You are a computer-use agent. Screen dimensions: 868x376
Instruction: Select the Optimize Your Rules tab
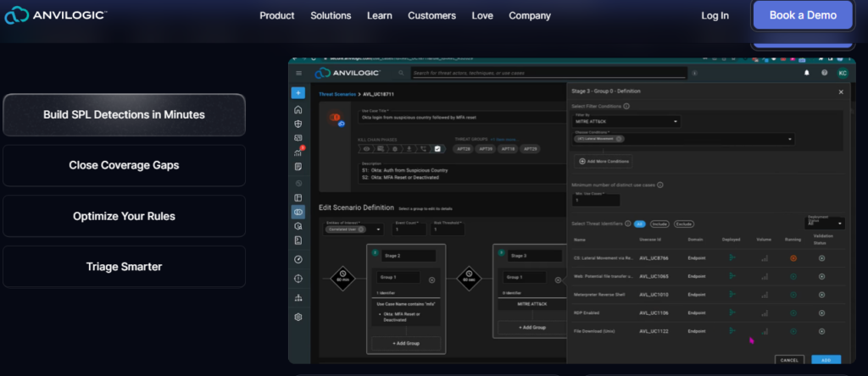tap(124, 216)
